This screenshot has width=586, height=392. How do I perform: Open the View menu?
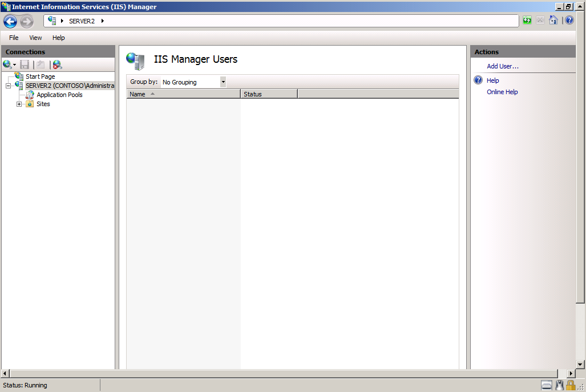[35, 38]
